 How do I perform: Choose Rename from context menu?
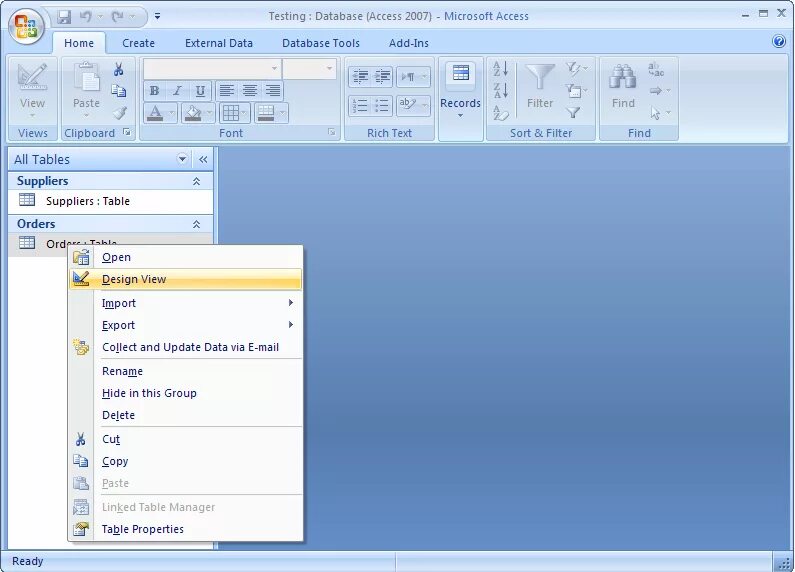(x=186, y=371)
